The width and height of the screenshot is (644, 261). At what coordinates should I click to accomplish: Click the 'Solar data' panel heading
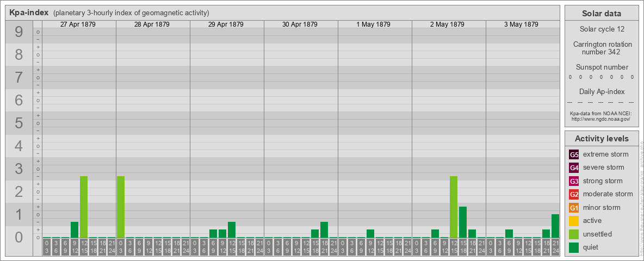click(602, 14)
